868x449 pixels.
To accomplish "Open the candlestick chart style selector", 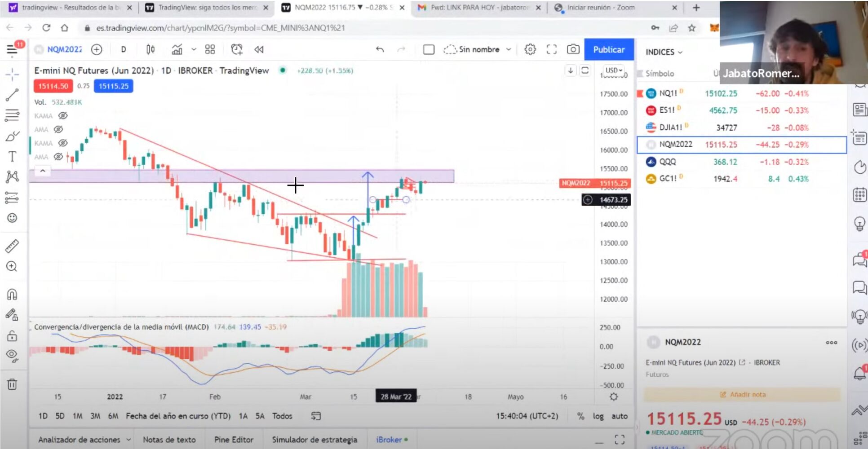I will point(151,49).
